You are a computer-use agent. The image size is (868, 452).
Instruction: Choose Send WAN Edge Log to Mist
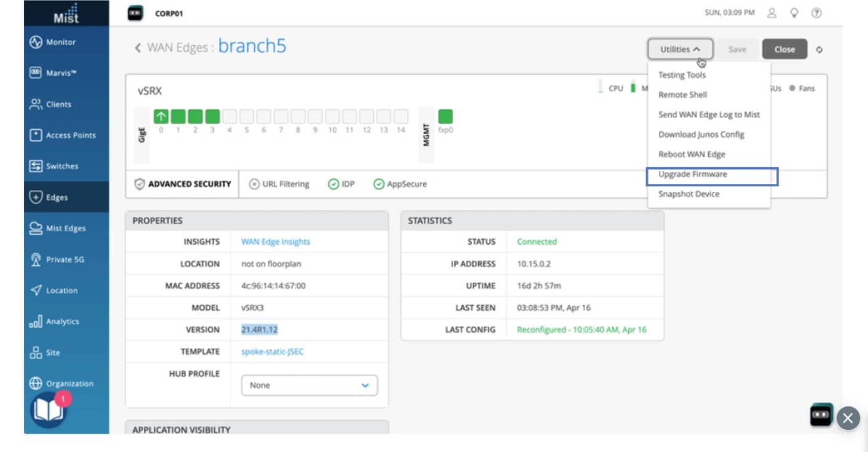point(709,114)
